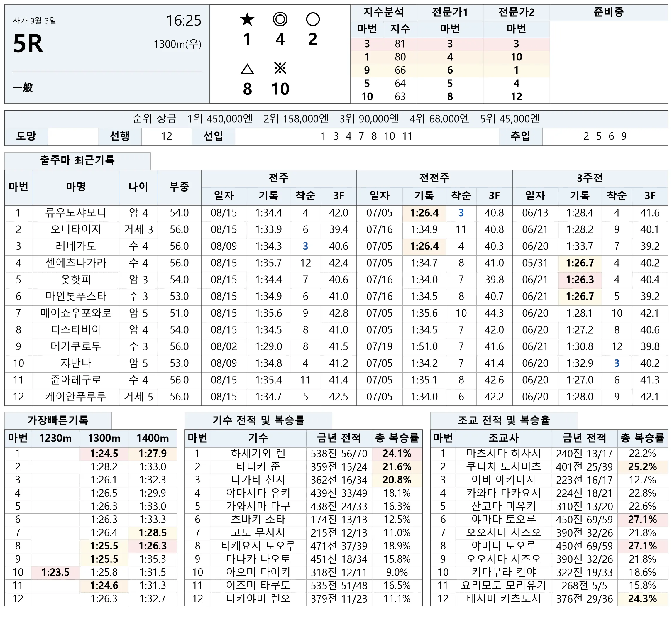Click jockey name 하세가와 렌
This screenshot has width=672, height=619.
click(x=258, y=454)
